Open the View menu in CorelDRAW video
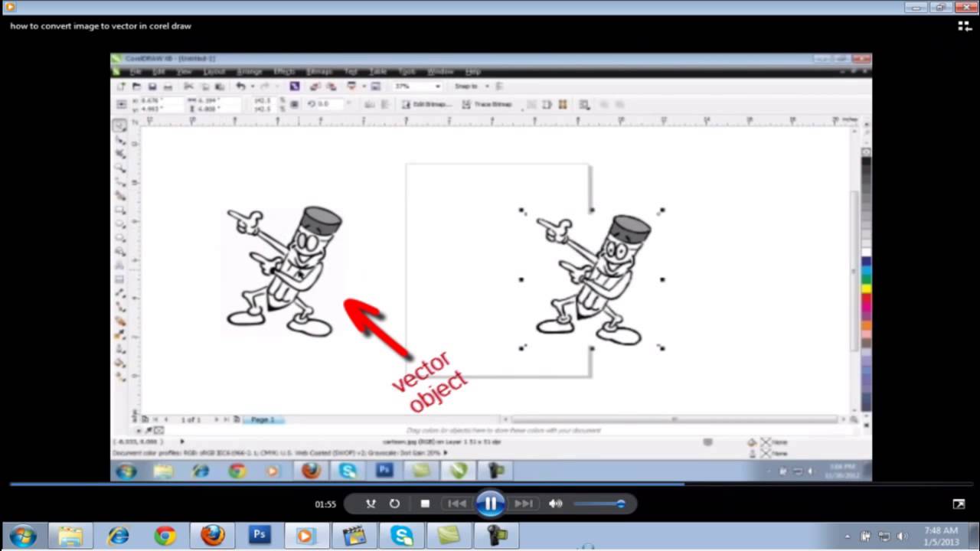Image resolution: width=980 pixels, height=551 pixels. point(184,71)
